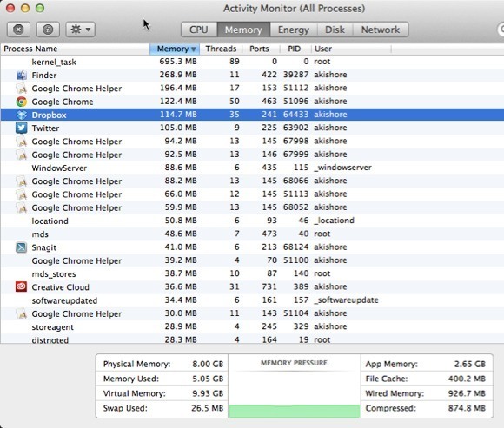Select the kernel_task process row
Screen dimensions: 504x428
[252, 62]
